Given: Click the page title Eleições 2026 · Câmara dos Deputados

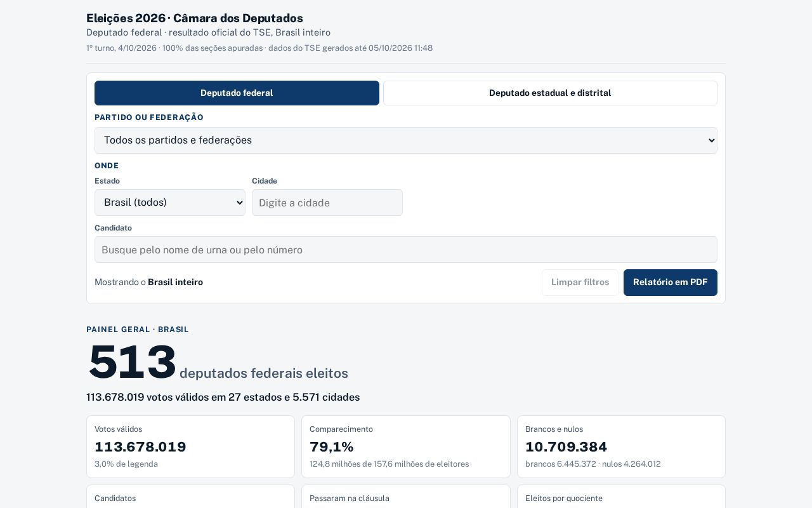Looking at the screenshot, I should pos(195,18).
